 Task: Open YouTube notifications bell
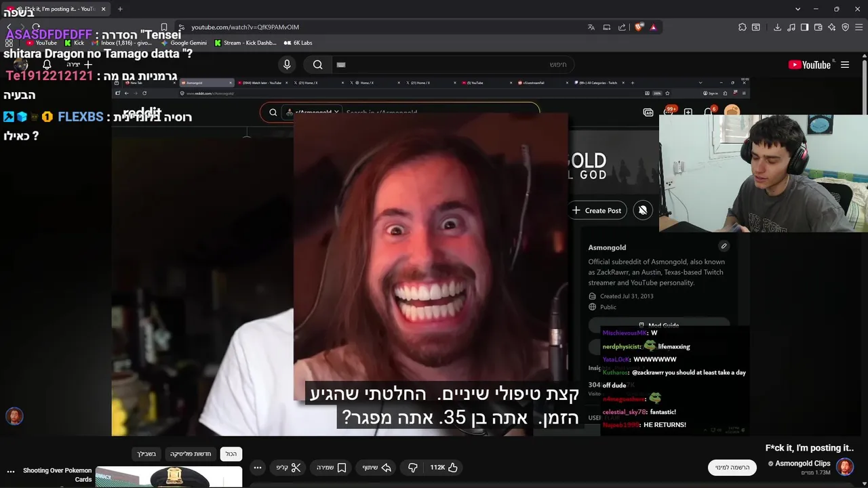tap(47, 64)
